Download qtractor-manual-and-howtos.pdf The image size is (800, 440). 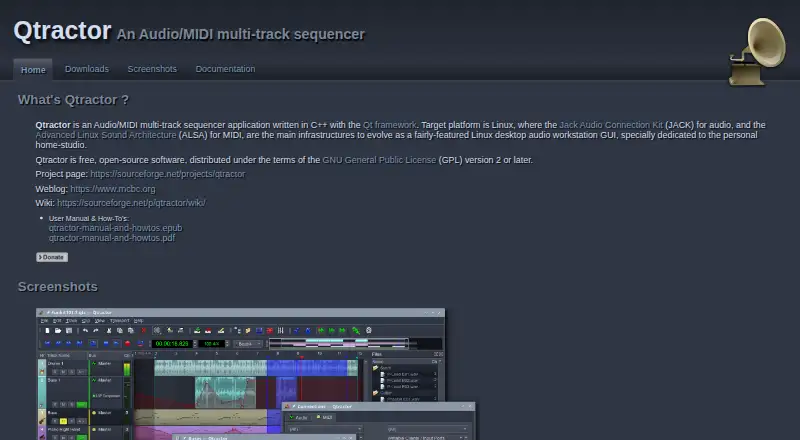point(112,238)
